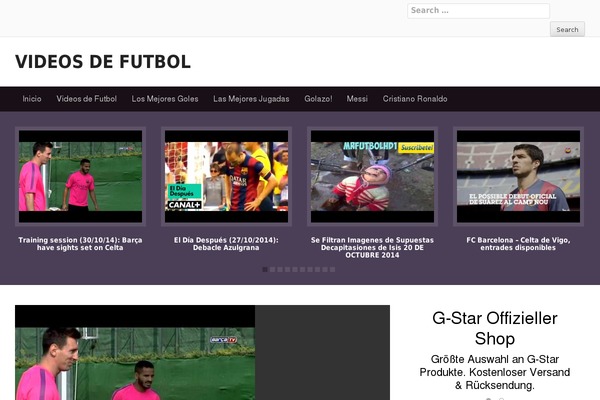Select the first (active) carousel page dot
Image resolution: width=600 pixels, height=400 pixels.
[265, 269]
